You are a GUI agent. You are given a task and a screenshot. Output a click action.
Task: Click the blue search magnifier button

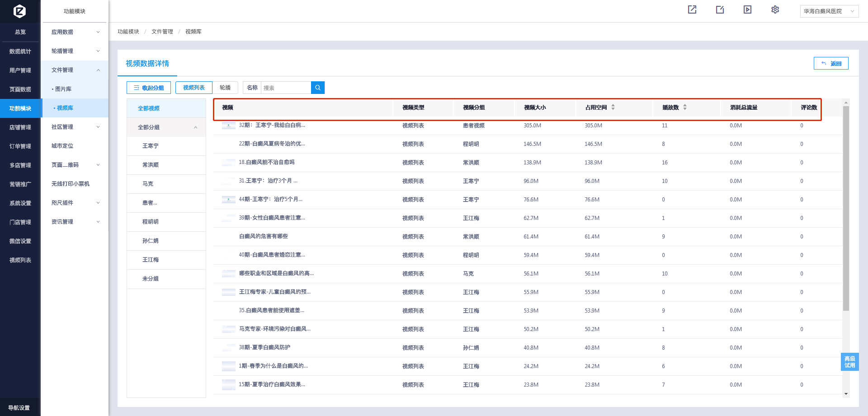pyautogui.click(x=318, y=88)
